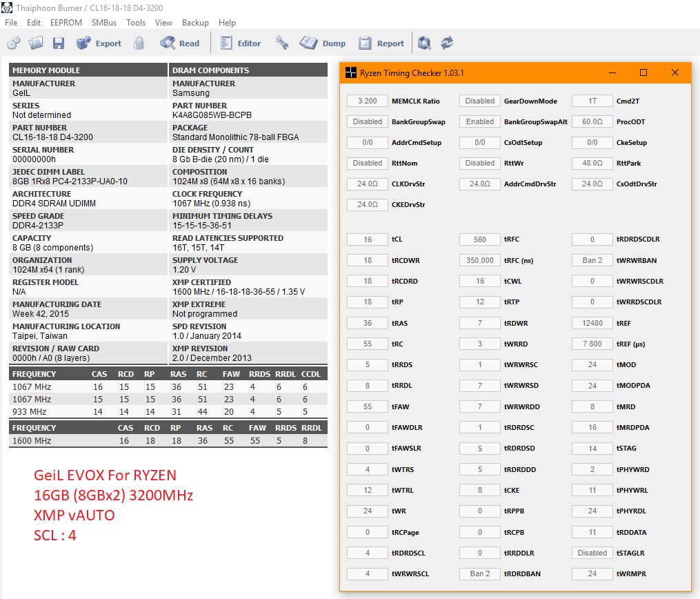Click the DDR4-2133P speed grade value
700x599 pixels.
(38, 225)
